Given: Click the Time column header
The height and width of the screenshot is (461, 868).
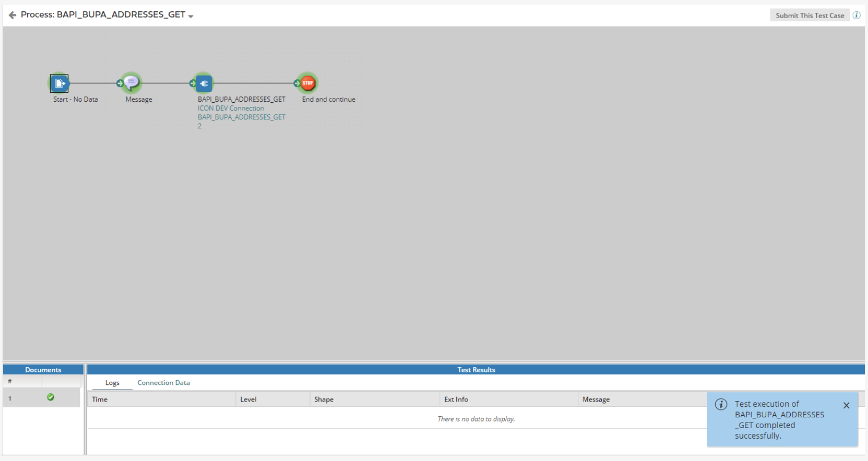Looking at the screenshot, I should tap(100, 399).
